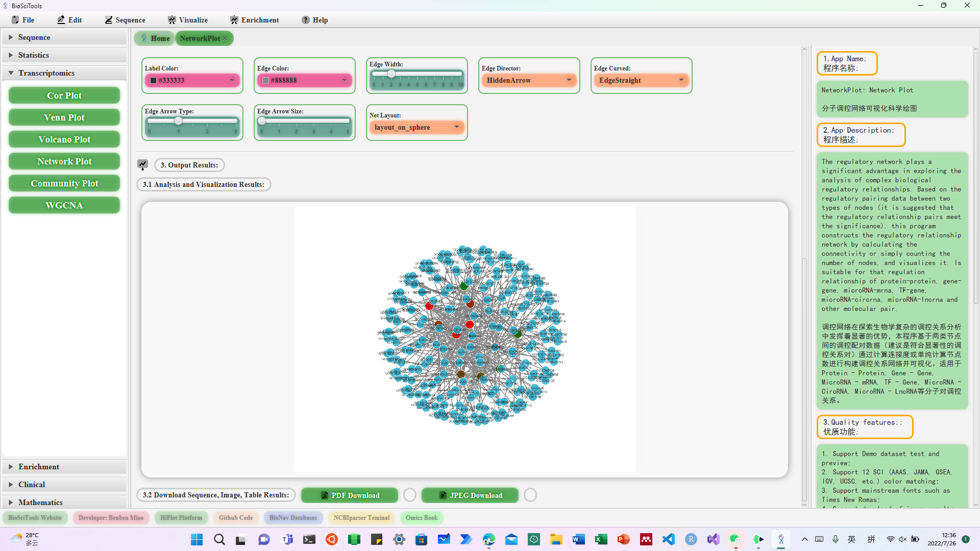Screen dimensions: 980x551
Task: Open the Label Color dropdown
Action: tap(192, 80)
